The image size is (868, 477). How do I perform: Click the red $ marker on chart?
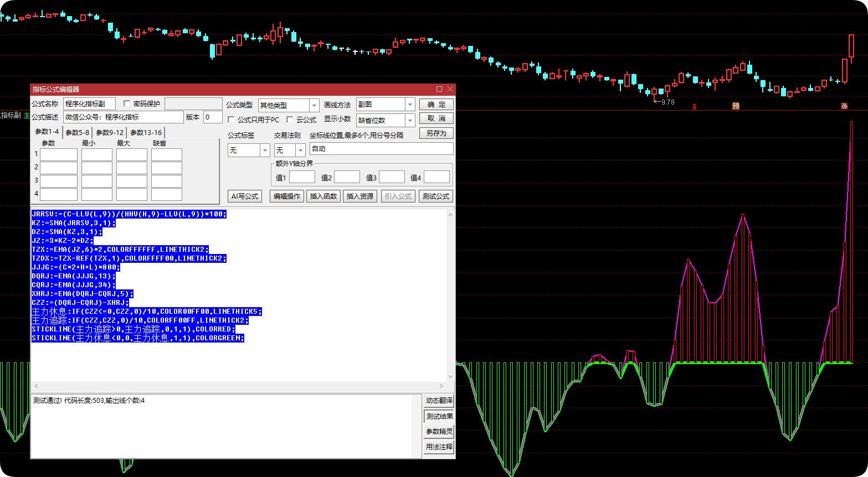click(695, 106)
